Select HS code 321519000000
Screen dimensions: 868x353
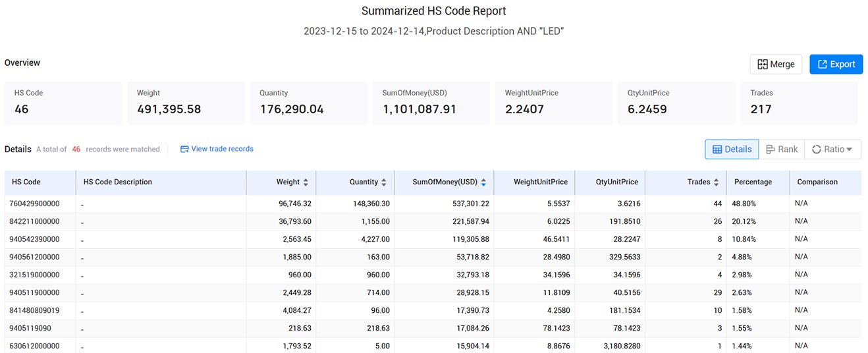click(34, 275)
